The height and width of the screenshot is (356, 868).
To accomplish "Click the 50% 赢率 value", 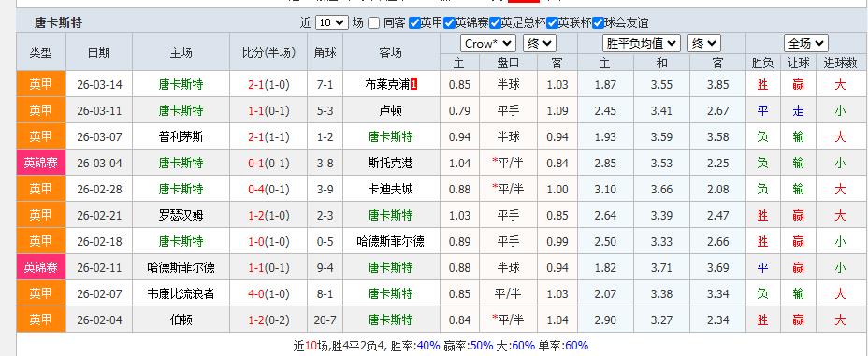I will (x=482, y=346).
